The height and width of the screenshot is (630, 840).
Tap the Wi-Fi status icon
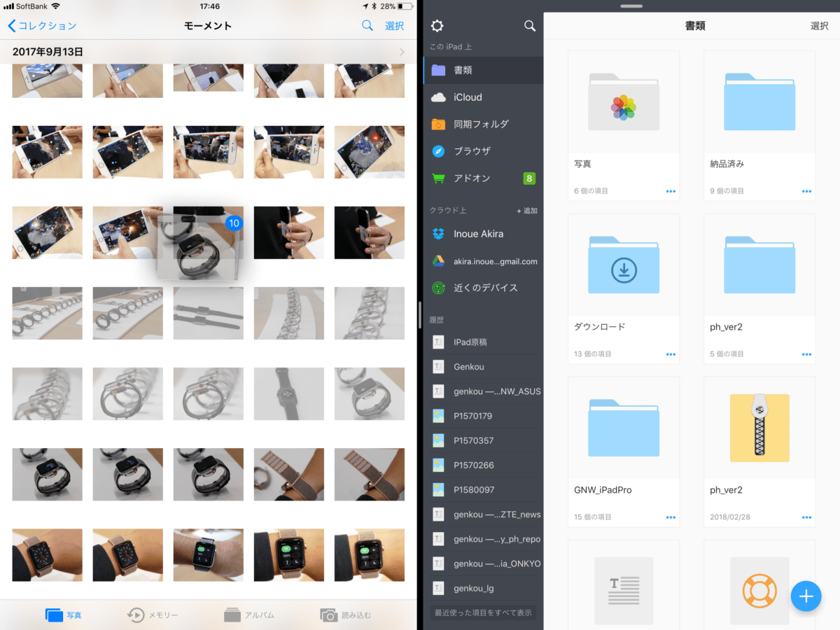[x=55, y=6]
